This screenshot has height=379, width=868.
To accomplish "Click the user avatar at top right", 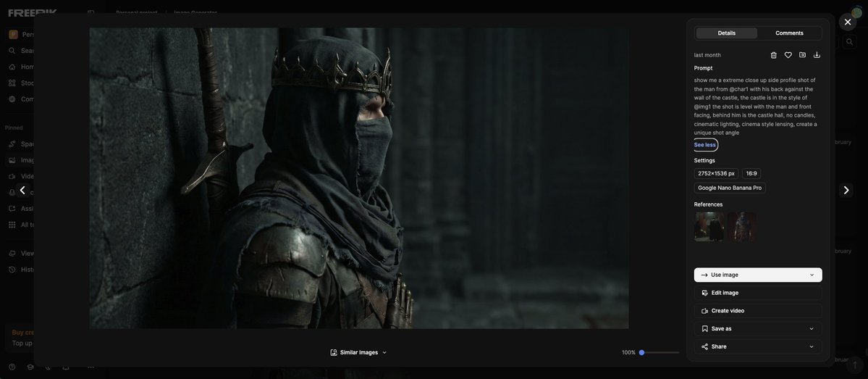I will [856, 13].
